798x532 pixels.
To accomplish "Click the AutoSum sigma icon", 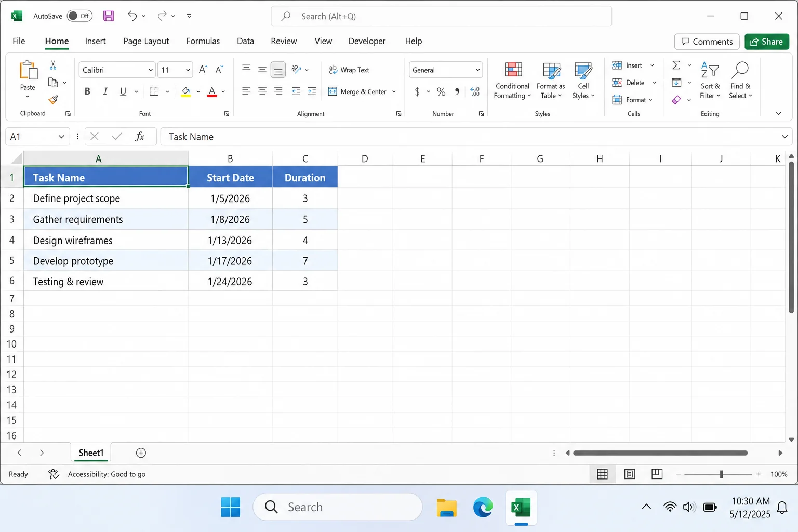I will 676,65.
